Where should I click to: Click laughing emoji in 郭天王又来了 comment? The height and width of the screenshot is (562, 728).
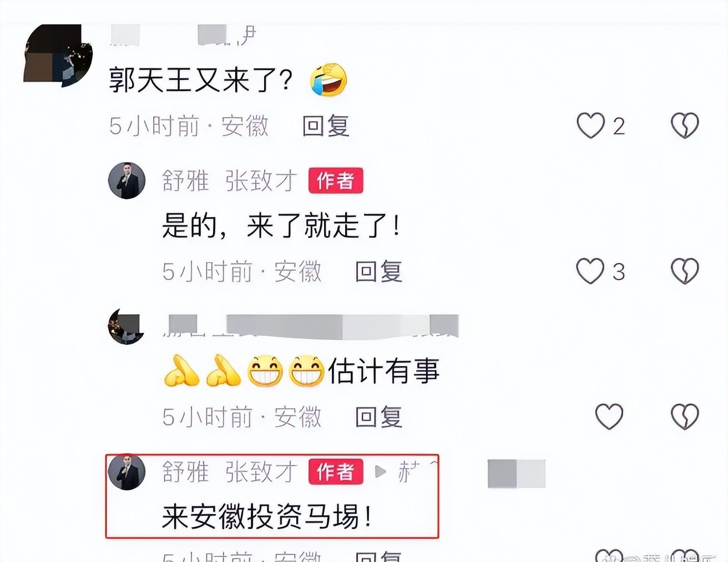(x=328, y=80)
